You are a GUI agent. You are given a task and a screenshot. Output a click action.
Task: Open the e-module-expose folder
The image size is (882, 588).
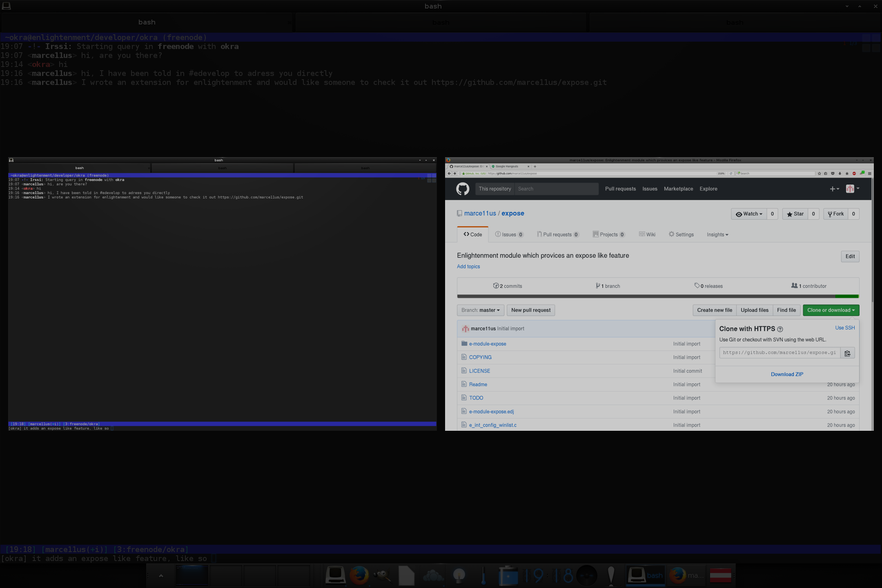pos(488,344)
